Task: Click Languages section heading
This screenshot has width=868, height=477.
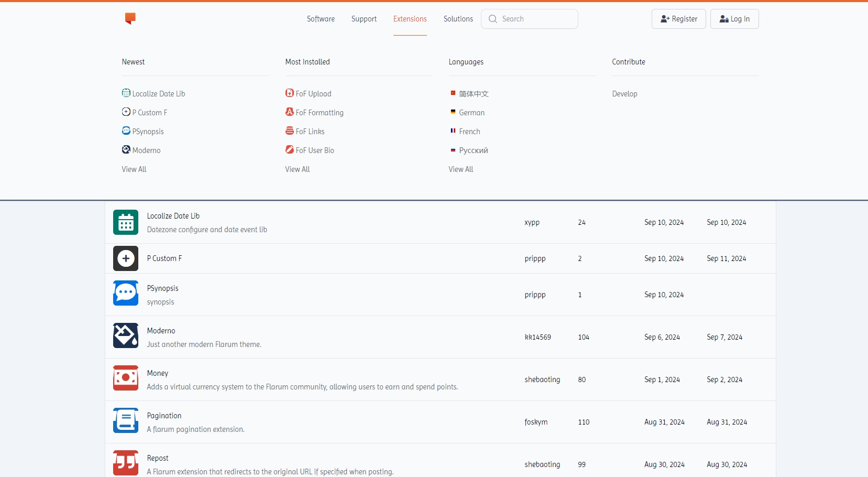Action: coord(466,62)
